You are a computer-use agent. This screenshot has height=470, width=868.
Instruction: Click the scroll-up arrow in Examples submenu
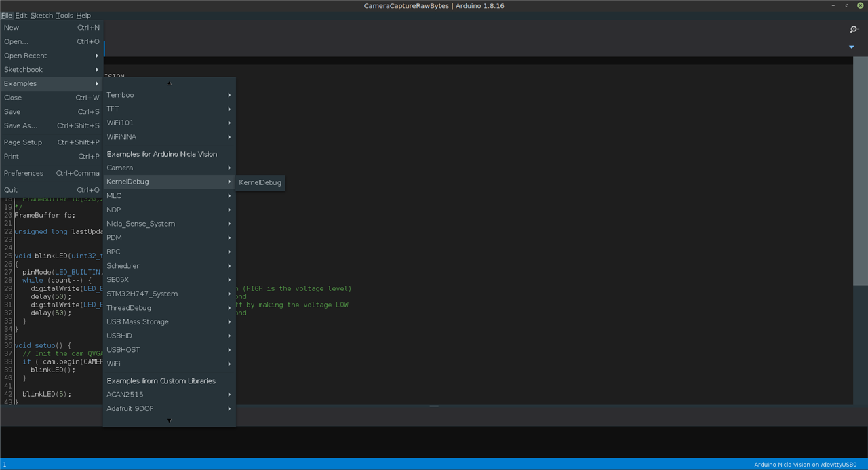point(169,83)
